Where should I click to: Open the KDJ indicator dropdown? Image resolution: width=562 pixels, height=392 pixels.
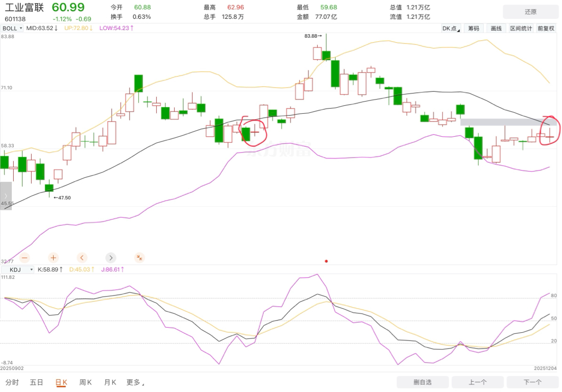(18, 269)
